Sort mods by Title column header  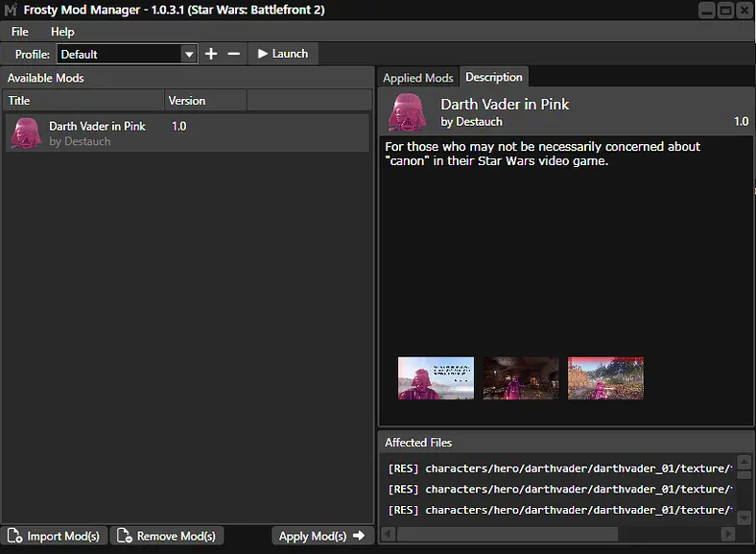tap(83, 101)
